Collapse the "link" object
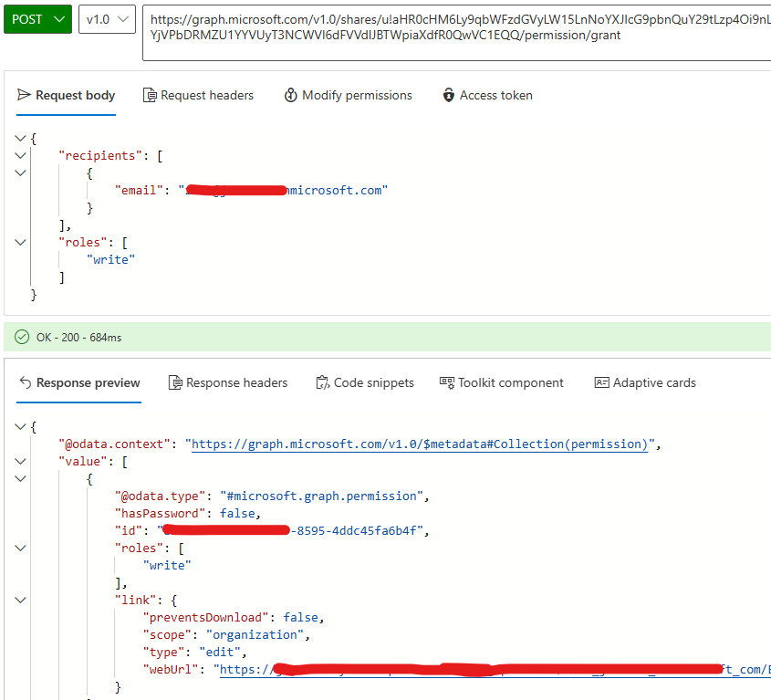This screenshot has height=700, width=771. 20,600
